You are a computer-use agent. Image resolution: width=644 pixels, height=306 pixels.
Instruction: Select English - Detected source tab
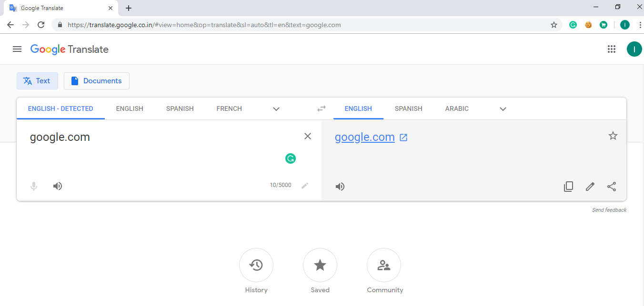point(60,109)
